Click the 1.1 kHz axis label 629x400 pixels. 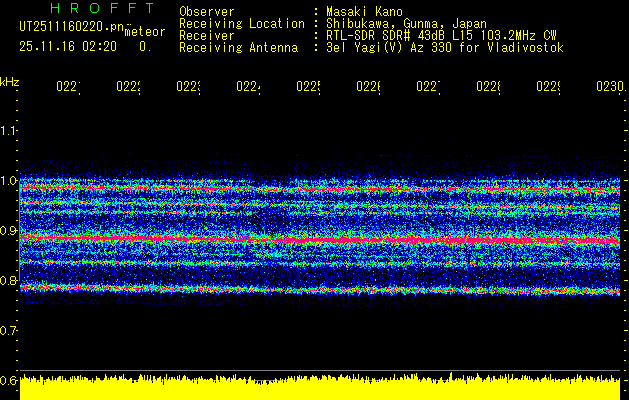pyautogui.click(x=8, y=130)
